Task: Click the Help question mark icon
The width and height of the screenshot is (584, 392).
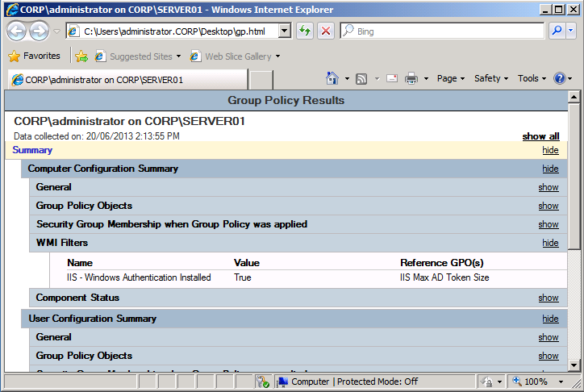Action: (x=560, y=78)
